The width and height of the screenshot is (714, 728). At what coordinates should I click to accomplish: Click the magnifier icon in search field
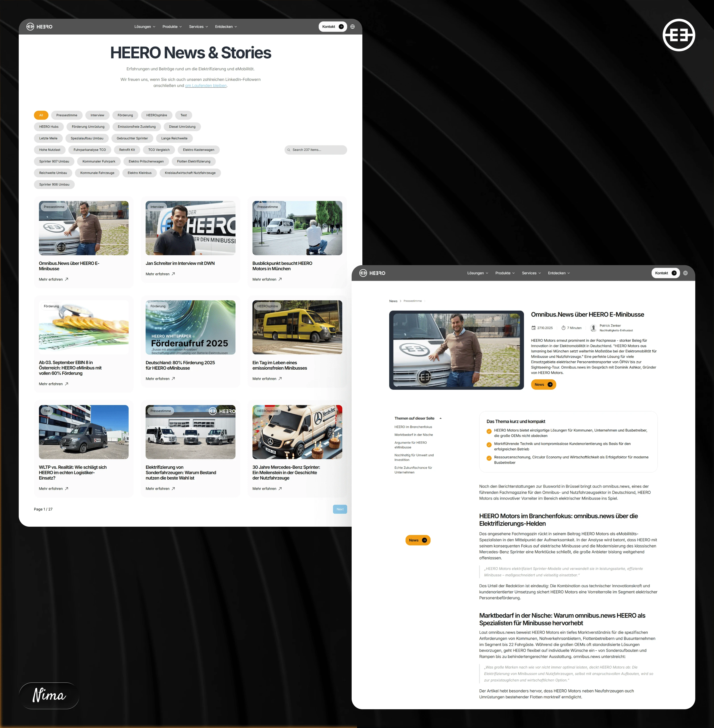click(x=289, y=150)
